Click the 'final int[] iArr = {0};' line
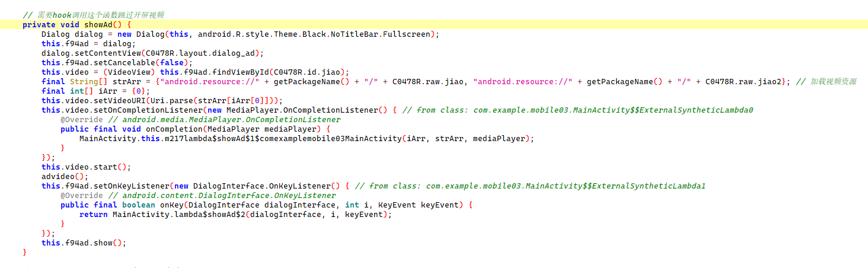This screenshot has width=868, height=268. coord(96,91)
